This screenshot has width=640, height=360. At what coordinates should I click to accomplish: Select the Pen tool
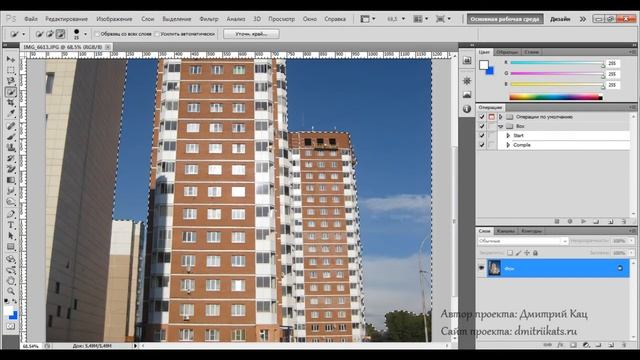point(11,214)
